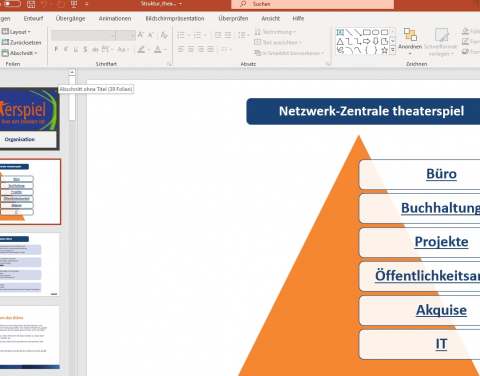480x376 pixels.
Task: Follow the Buchhaltung link on slide
Action: pos(440,208)
